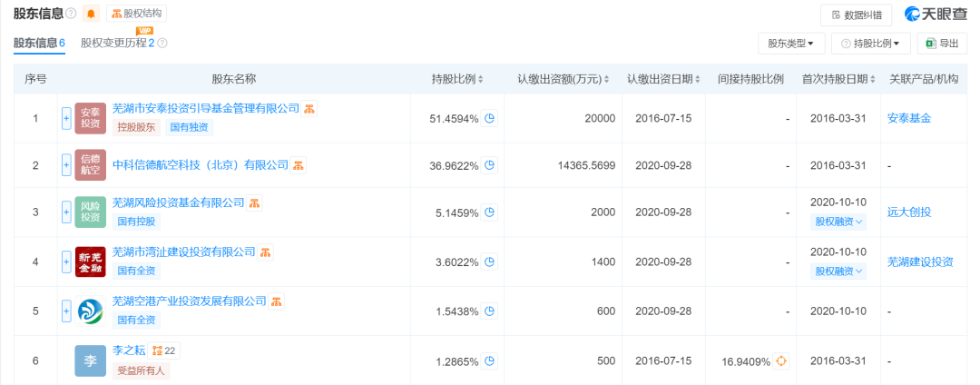Viewport: 980px width, 385px height.
Task: Open 芜湖空港产业投资发展有限公司 link
Action: click(190, 301)
